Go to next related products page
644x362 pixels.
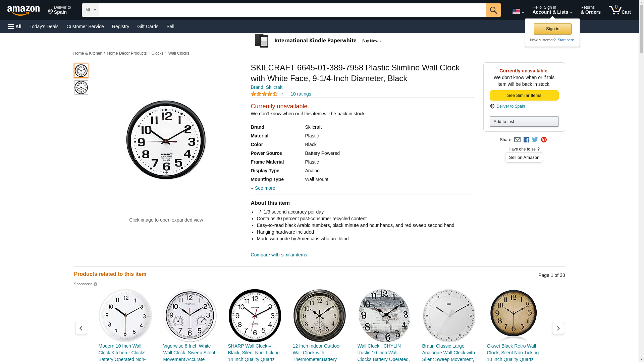tap(558, 328)
